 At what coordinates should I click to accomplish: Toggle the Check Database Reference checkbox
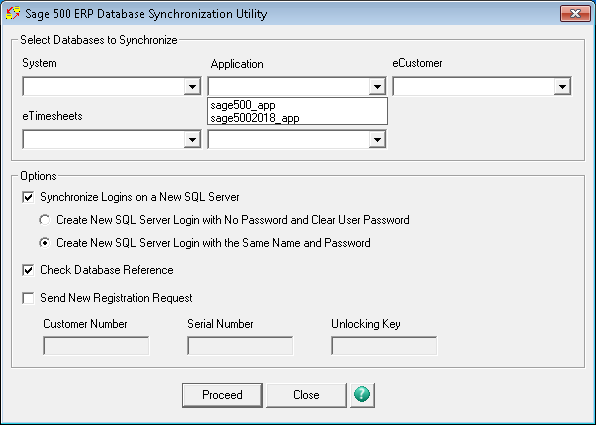(x=29, y=270)
